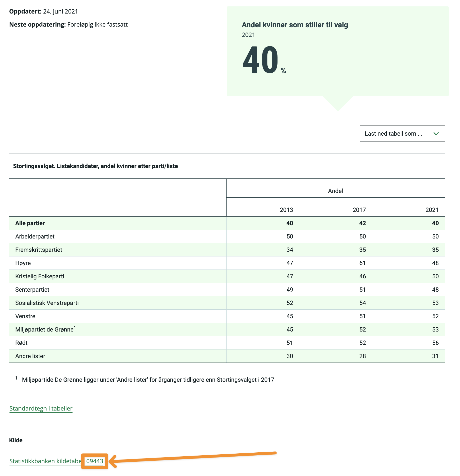The width and height of the screenshot is (460, 476).
Task: Select the "Alle partier" row label
Action: click(30, 223)
